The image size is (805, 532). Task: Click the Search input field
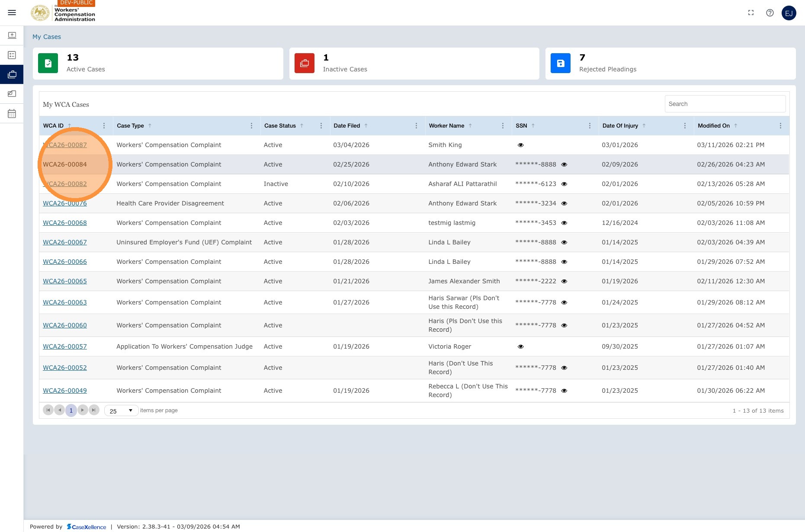[x=725, y=104]
